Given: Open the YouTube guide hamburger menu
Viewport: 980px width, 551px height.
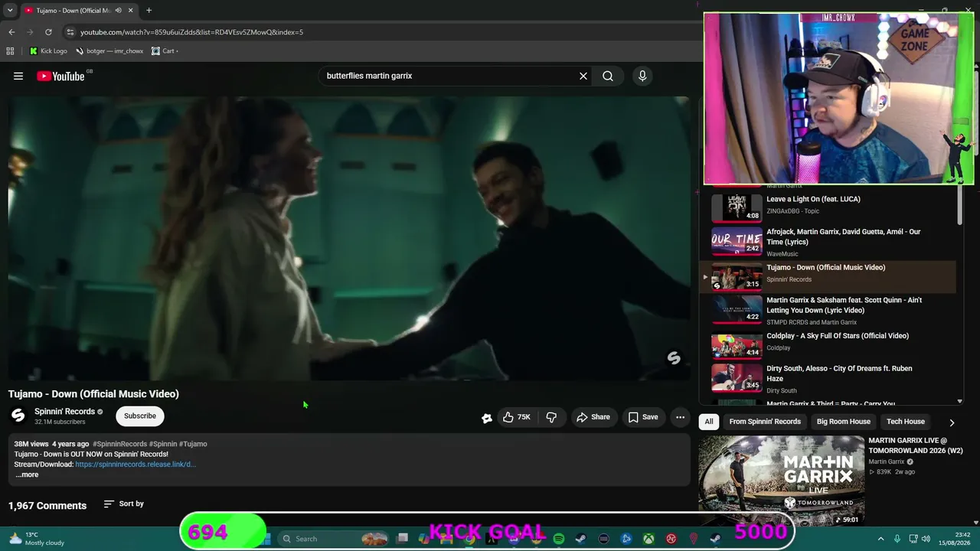Looking at the screenshot, I should click(x=18, y=76).
